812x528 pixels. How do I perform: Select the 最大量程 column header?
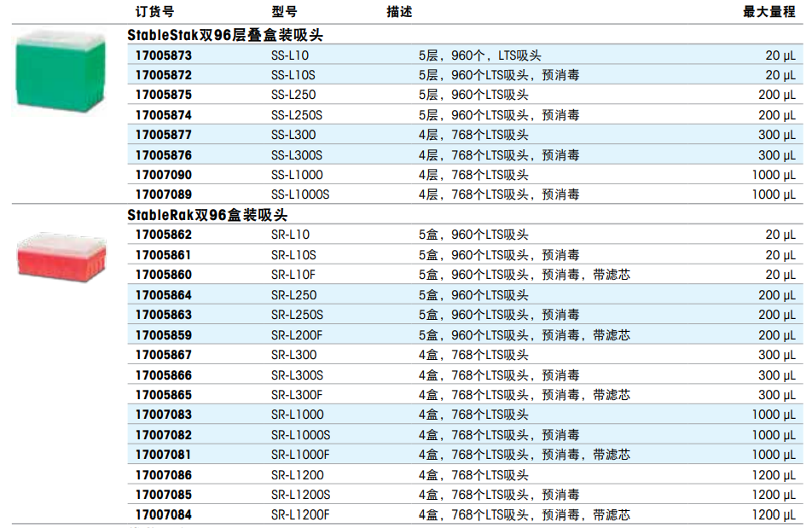coord(769,11)
